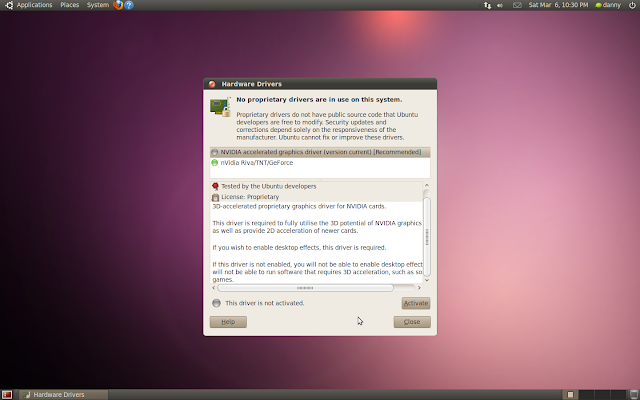
Task: Click the scroll left arrow below description
Action: click(213, 288)
